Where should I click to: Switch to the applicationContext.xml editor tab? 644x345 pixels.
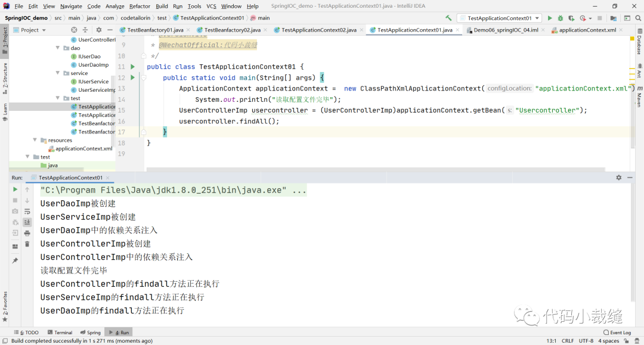click(587, 30)
